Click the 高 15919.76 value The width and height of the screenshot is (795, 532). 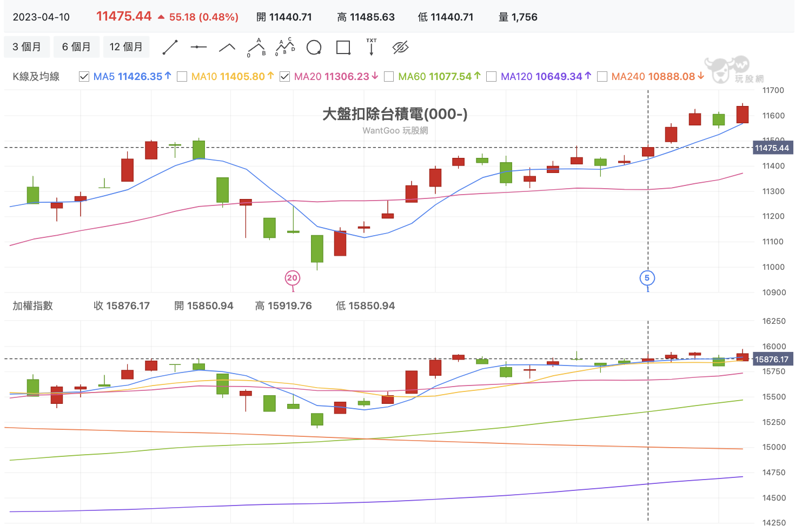pyautogui.click(x=283, y=306)
